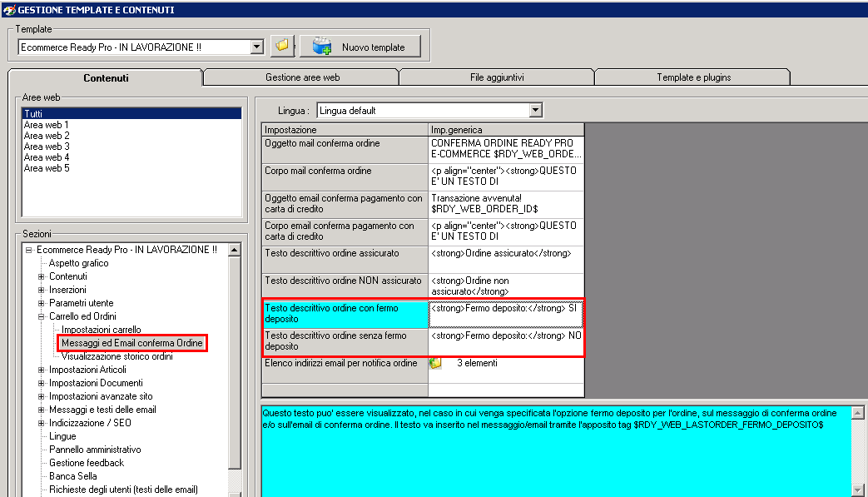Screen dimensions: 868x497
Task: Select Impostazioni carrello tree item
Action: [x=102, y=330]
